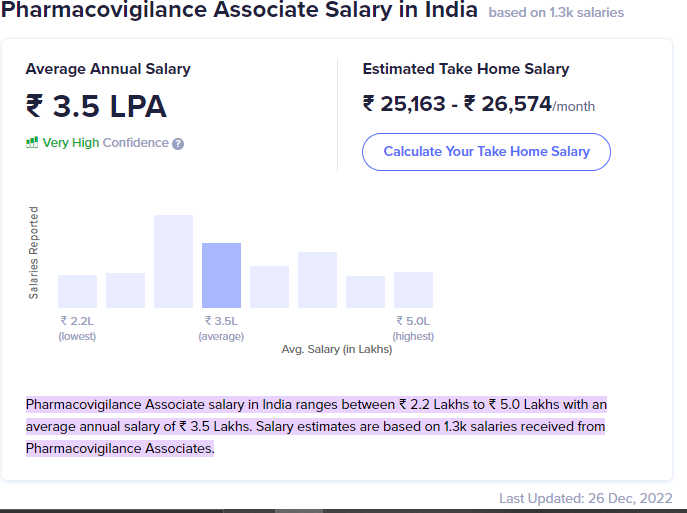Click the ₹ 2.2L lowest axis label
The image size is (687, 513).
coord(77,329)
